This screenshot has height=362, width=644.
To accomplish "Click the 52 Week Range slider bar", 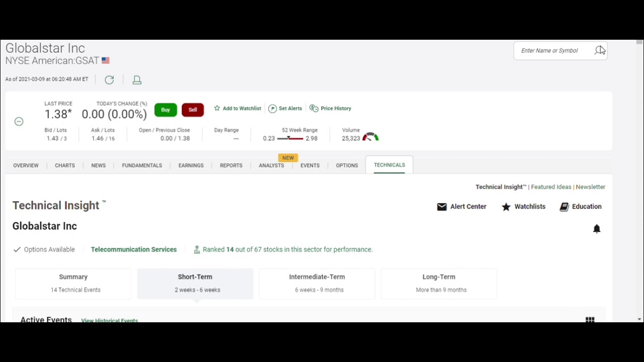I will point(290,138).
